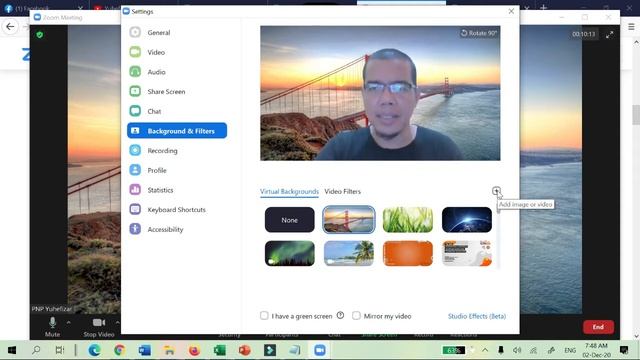
Task: Switch to the Facebook browser tab
Action: pos(43,8)
